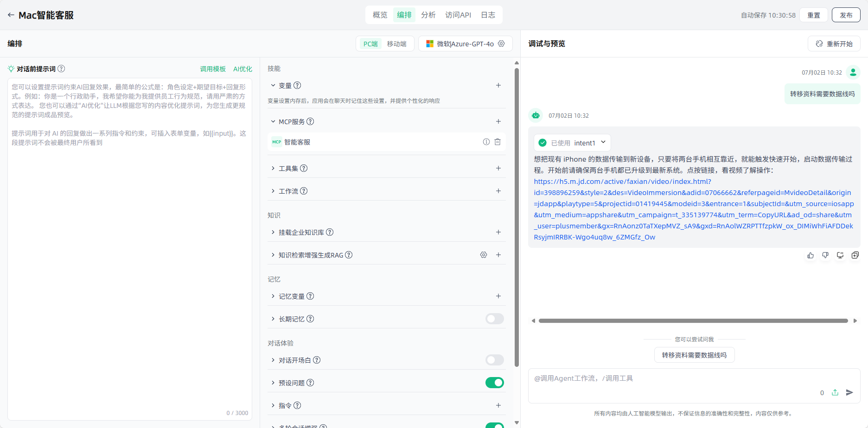868x428 pixels.
Task: Click the back arrow beside Mac智能客服
Action: pos(11,15)
